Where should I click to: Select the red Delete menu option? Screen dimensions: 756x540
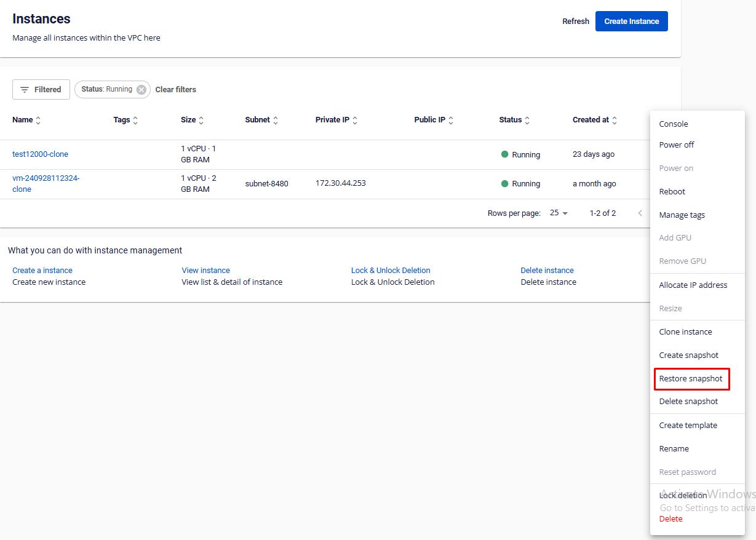pyautogui.click(x=670, y=519)
